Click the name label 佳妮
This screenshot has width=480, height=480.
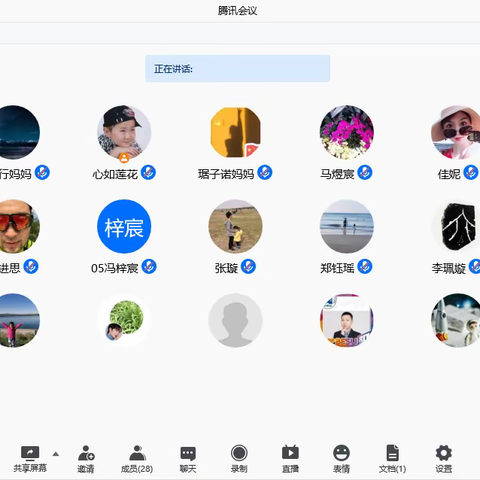[x=449, y=174]
